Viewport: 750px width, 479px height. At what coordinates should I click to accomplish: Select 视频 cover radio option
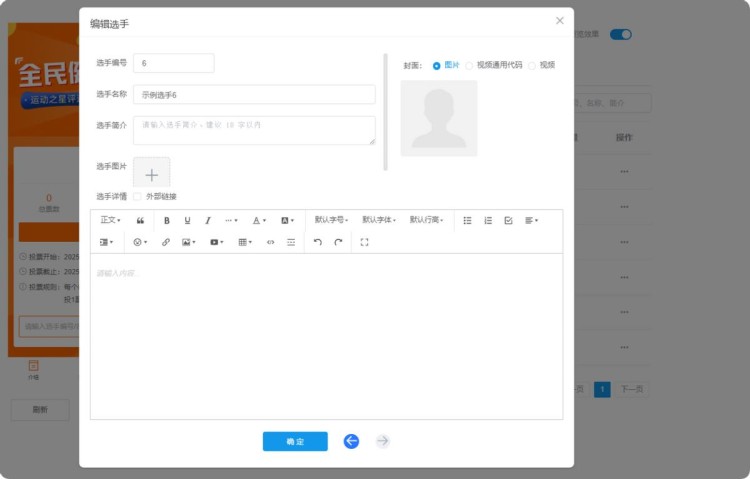pyautogui.click(x=532, y=65)
